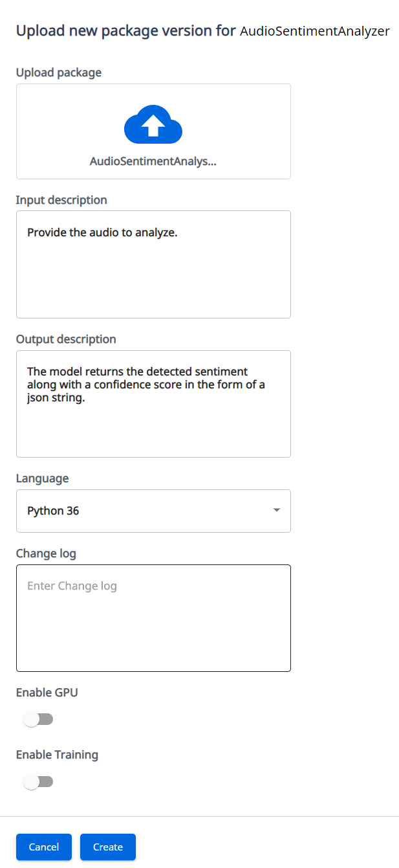Click the Enter Change log field
The width and height of the screenshot is (399, 868).
point(153,618)
